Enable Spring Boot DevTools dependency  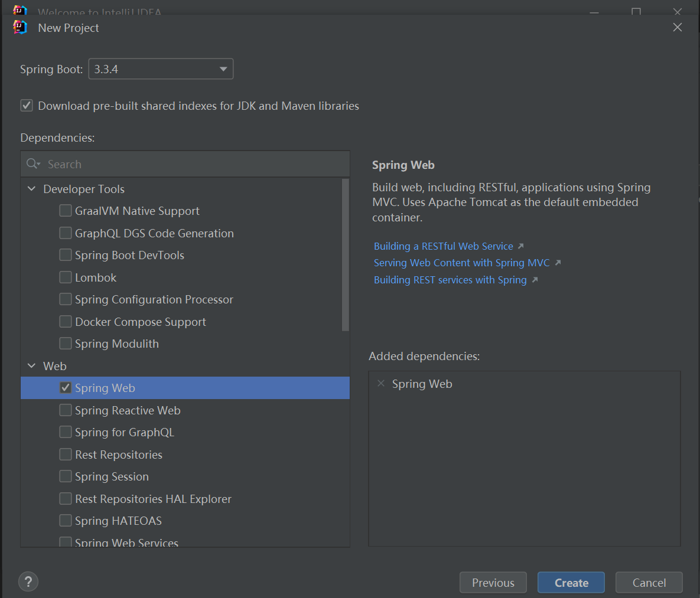coord(65,255)
